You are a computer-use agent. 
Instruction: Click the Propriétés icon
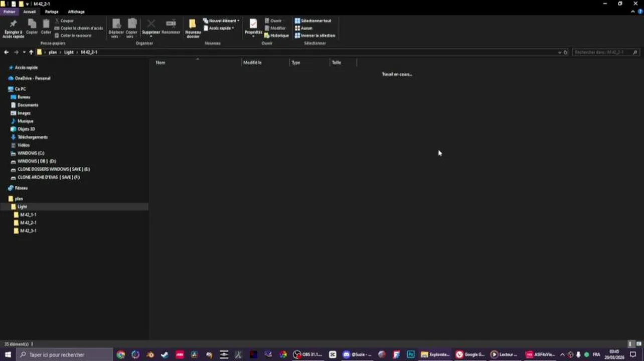253,24
